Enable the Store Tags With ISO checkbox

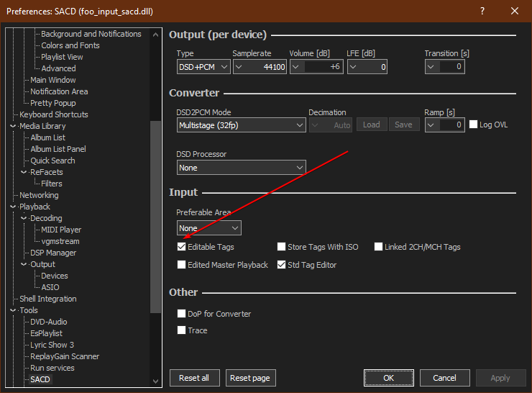[282, 247]
